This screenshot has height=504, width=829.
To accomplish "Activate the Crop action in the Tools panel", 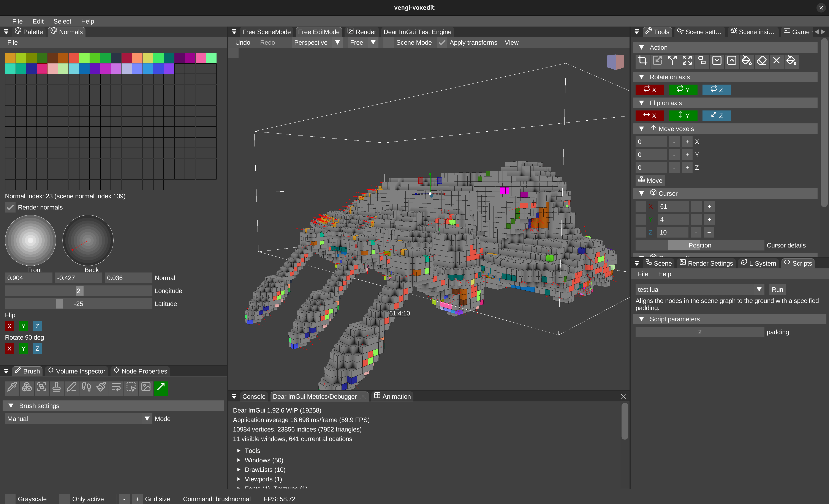I will pyautogui.click(x=642, y=61).
